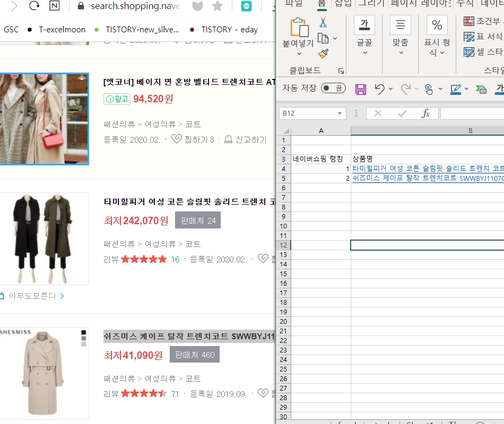
Task: Click the Cell Styles icon
Action: pos(468,52)
